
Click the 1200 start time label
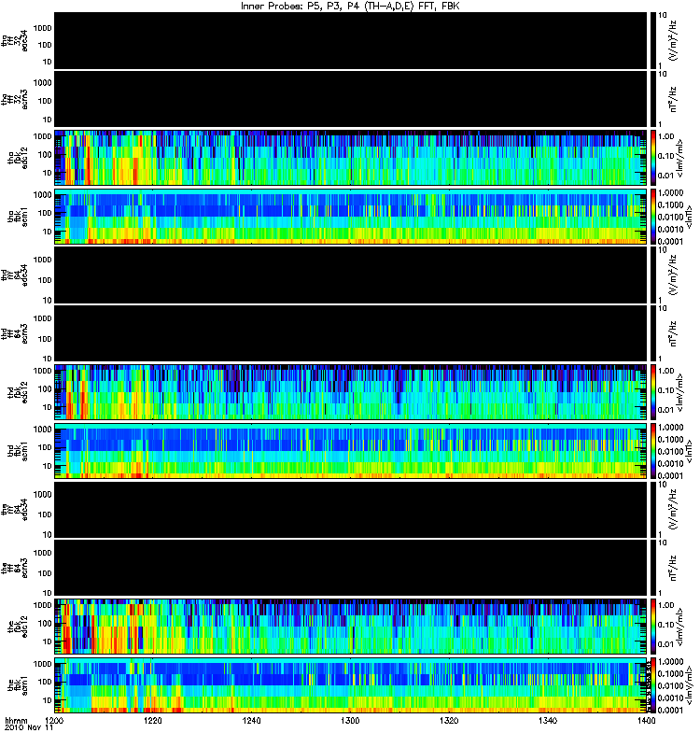coord(54,720)
